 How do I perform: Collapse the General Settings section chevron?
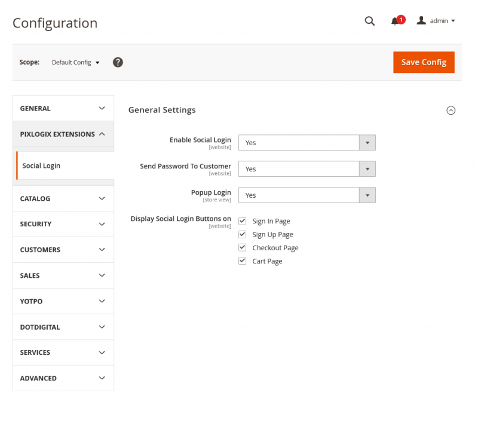coord(451,110)
